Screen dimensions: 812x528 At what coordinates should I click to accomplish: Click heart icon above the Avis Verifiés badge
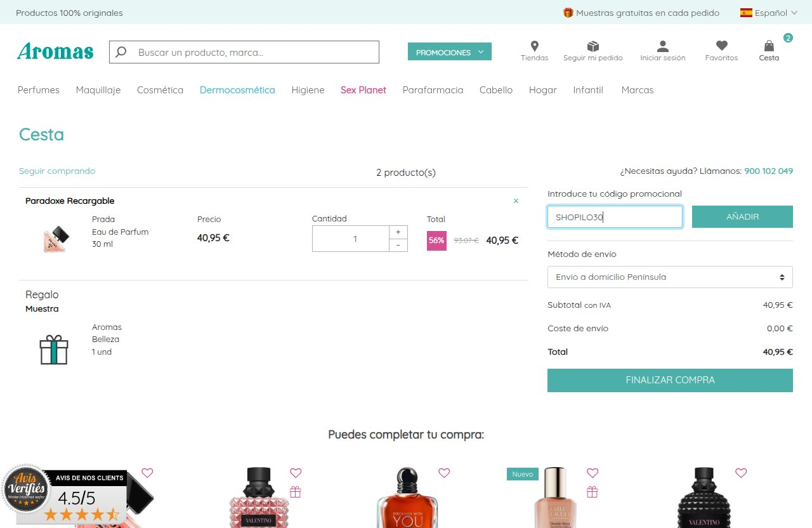pos(147,473)
